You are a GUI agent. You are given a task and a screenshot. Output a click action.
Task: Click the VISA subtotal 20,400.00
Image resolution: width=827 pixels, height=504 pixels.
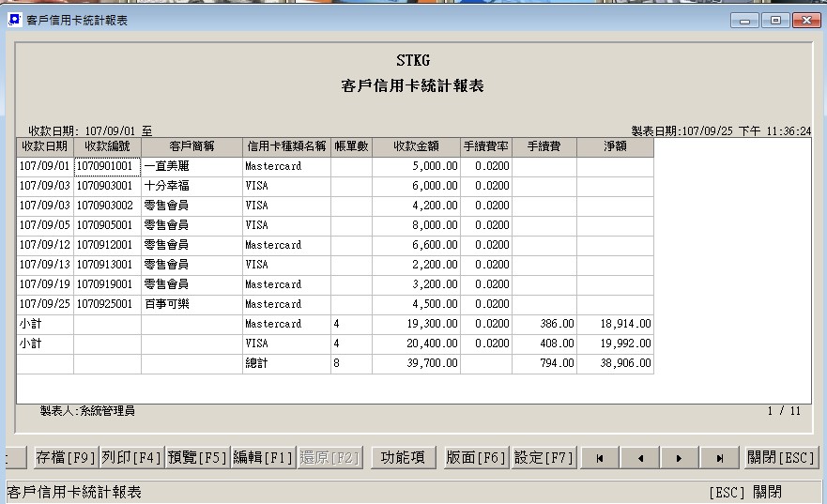pyautogui.click(x=416, y=344)
